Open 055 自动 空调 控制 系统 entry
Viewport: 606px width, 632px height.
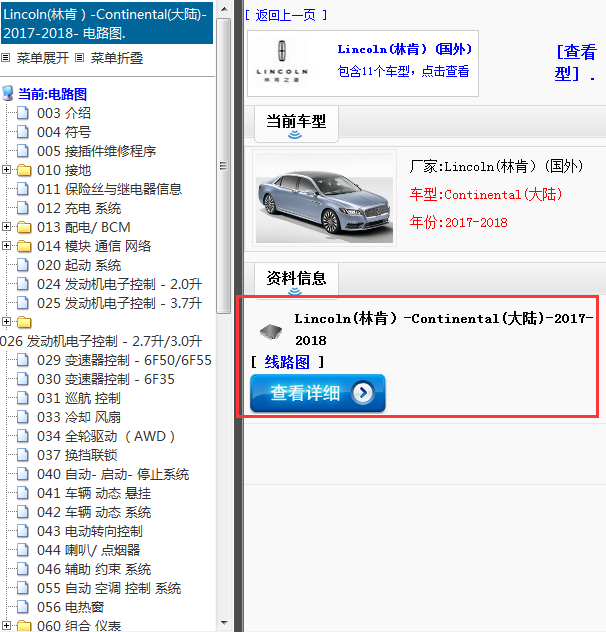click(109, 588)
